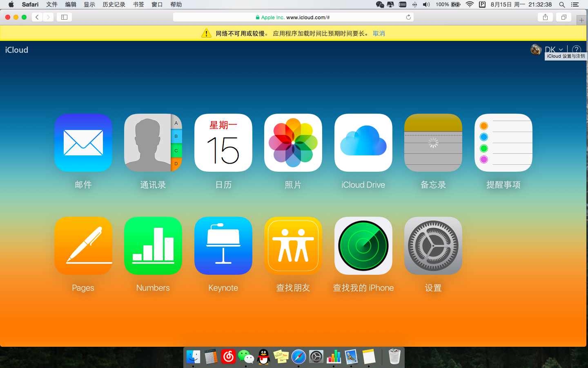Click the DK account avatar picture
588x368 pixels.
[x=536, y=49]
